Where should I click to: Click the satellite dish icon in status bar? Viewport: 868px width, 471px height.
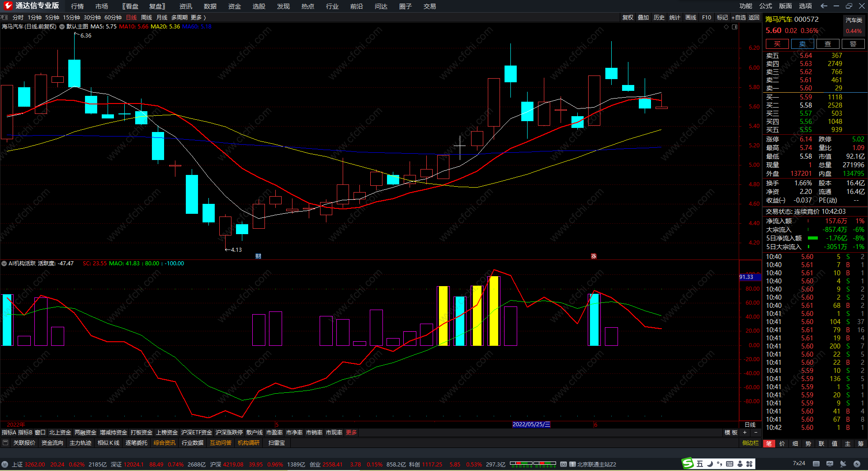843,464
